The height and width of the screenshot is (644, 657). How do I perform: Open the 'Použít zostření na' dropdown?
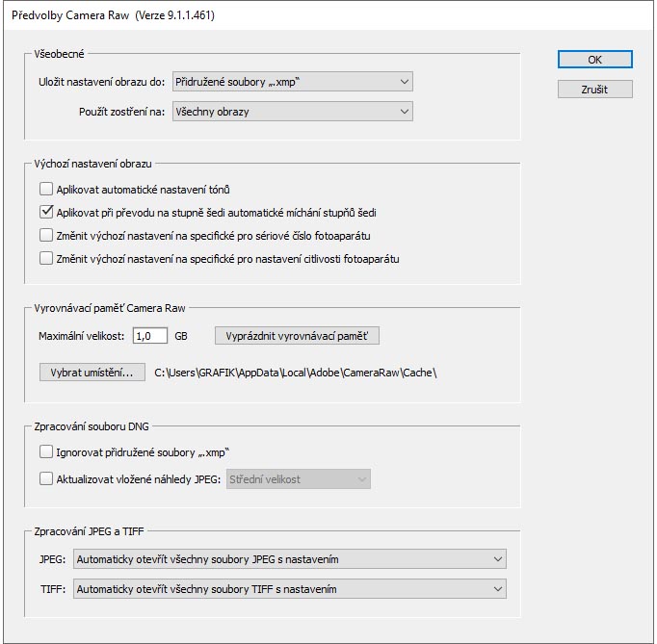click(x=292, y=112)
